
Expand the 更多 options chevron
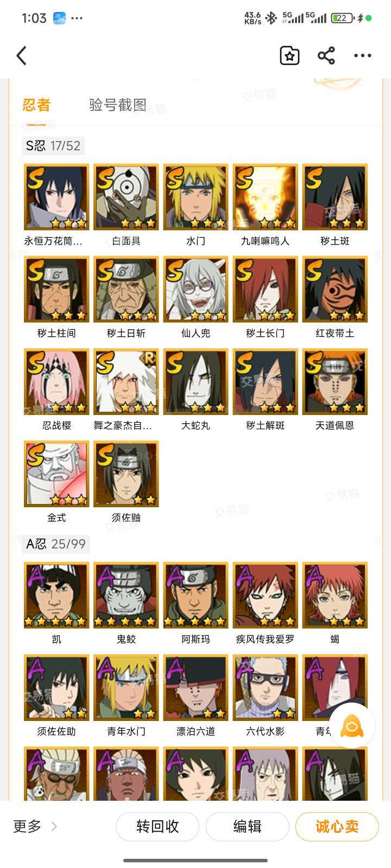[54, 826]
